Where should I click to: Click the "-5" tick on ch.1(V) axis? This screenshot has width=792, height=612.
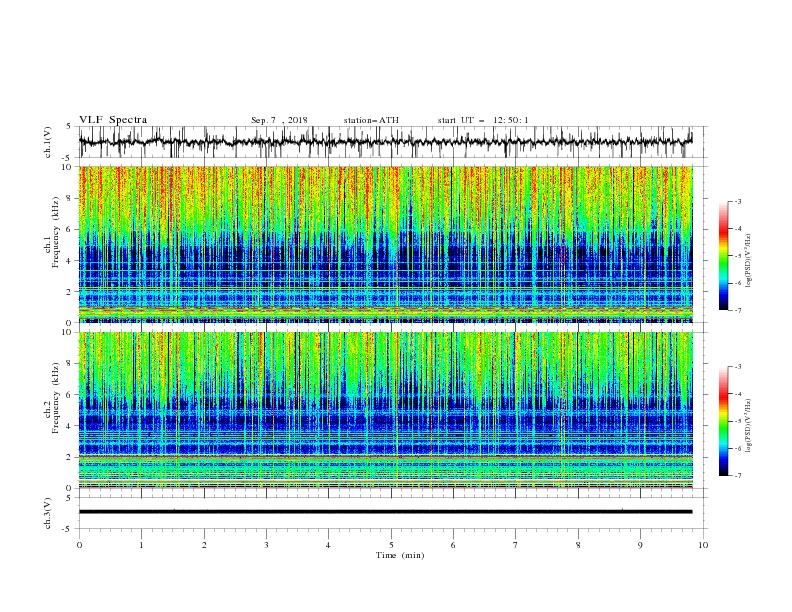(x=68, y=158)
